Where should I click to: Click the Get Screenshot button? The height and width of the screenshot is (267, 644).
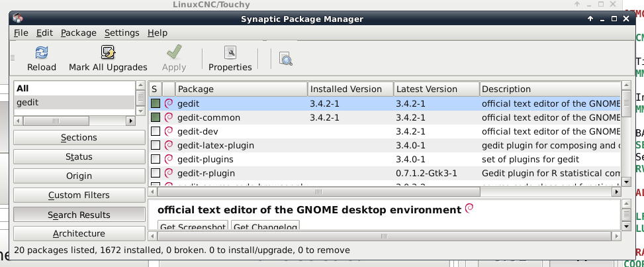pos(193,227)
